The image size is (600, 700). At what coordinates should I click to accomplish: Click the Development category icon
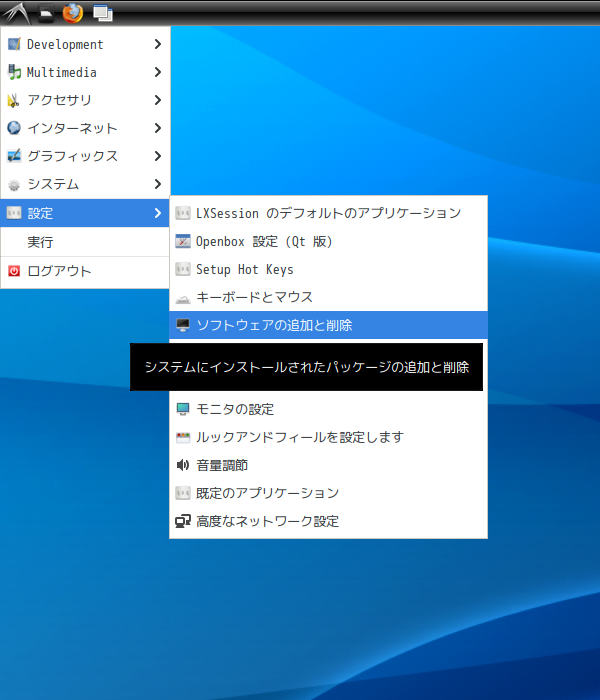coord(14,44)
